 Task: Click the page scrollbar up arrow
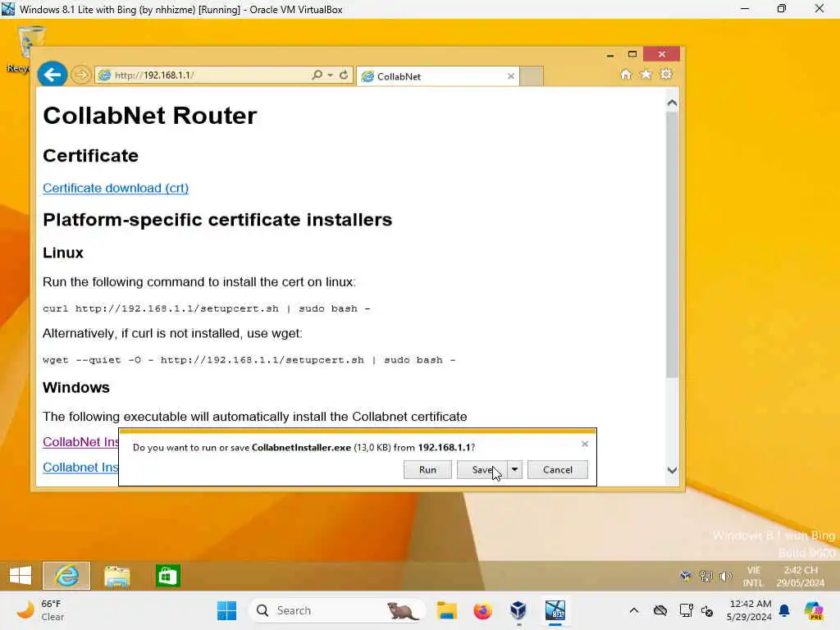click(x=673, y=103)
